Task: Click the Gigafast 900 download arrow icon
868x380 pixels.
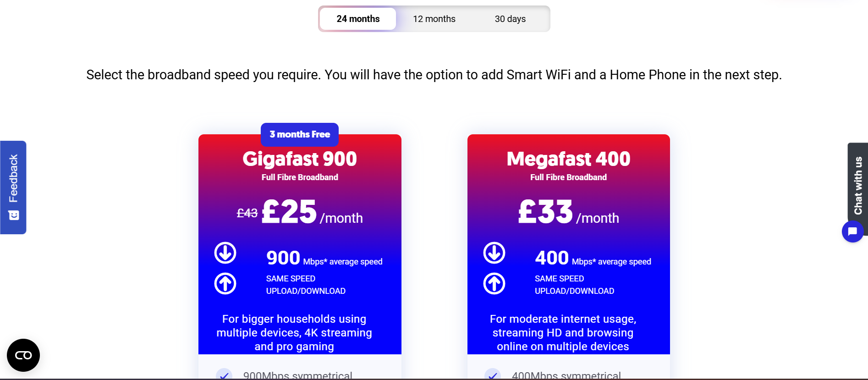Action: 225,253
